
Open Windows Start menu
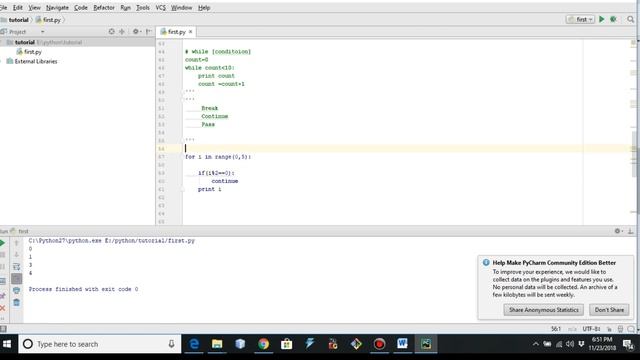7,344
